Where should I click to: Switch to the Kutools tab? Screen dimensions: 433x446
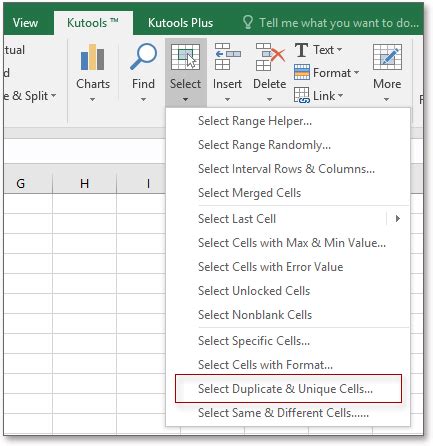pos(93,23)
